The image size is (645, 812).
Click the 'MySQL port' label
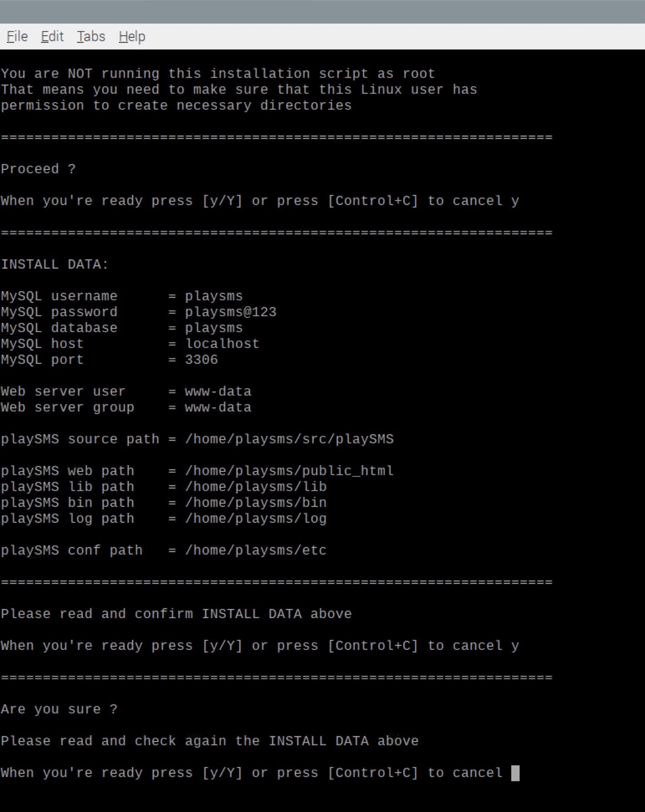point(42,360)
